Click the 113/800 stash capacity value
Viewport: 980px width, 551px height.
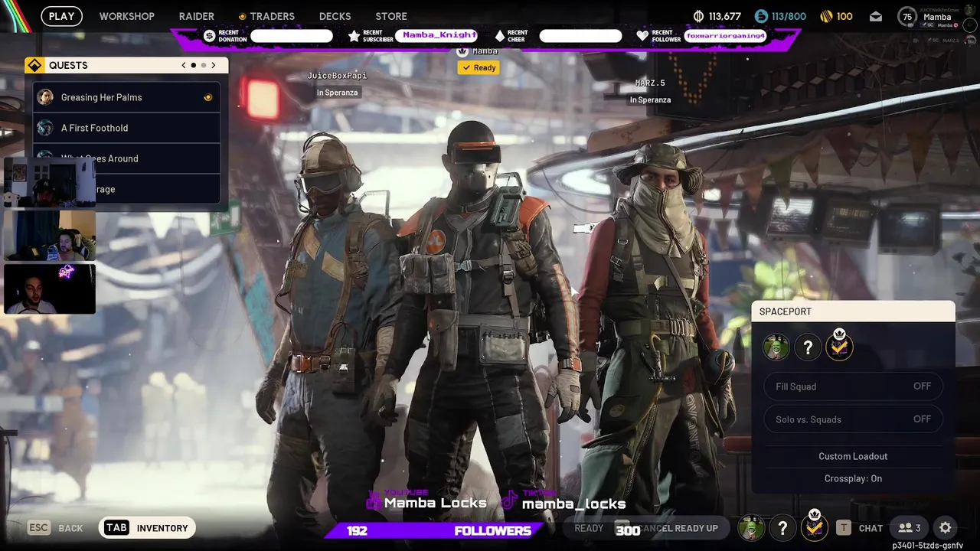(x=789, y=16)
